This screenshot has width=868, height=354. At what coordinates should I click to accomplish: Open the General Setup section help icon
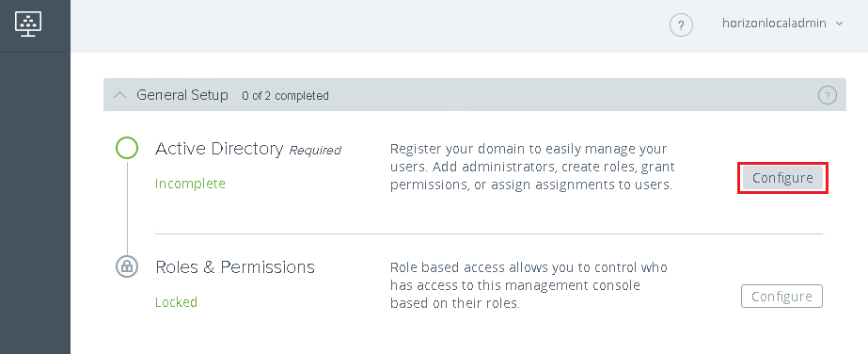827,95
